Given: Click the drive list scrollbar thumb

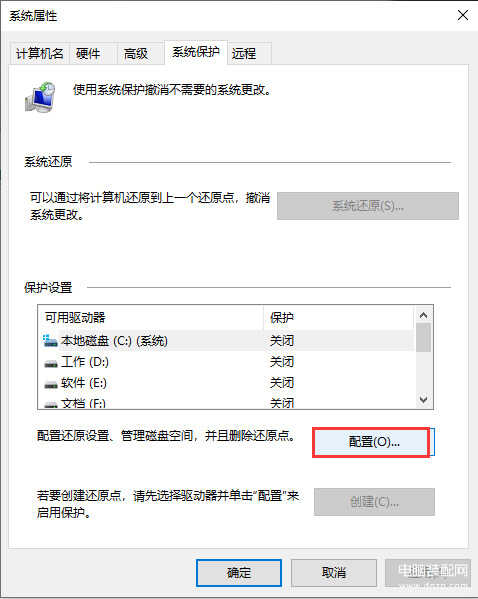Looking at the screenshot, I should click(423, 338).
